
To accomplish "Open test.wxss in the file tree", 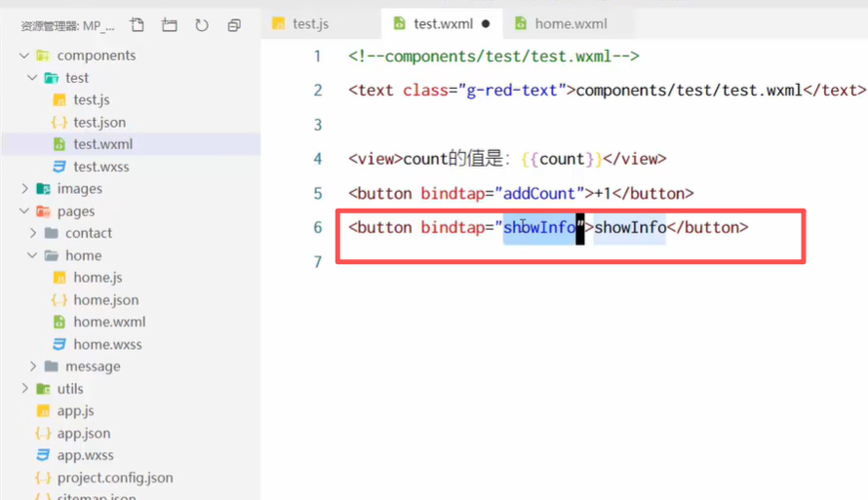I will (x=101, y=167).
